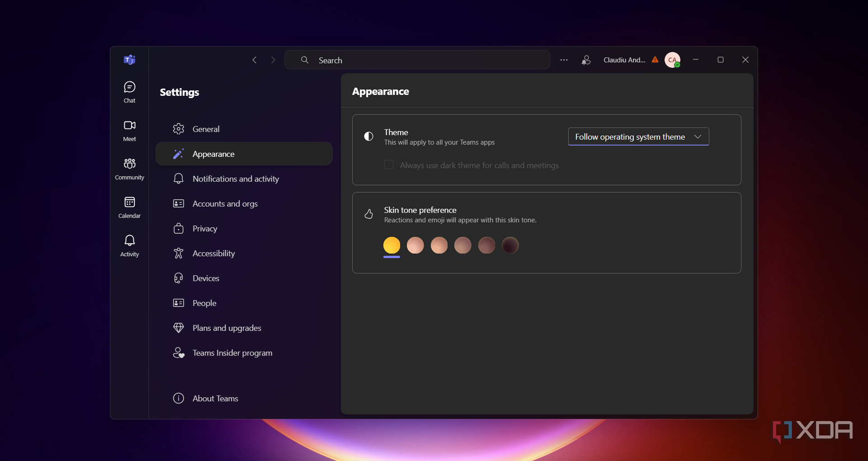Enable always use dark theme checkbox
Viewport: 868px width, 461px height.
coord(389,165)
